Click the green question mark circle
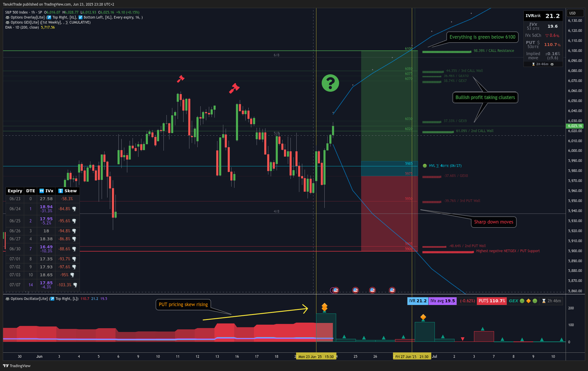The width and height of the screenshot is (588, 371). pyautogui.click(x=330, y=83)
